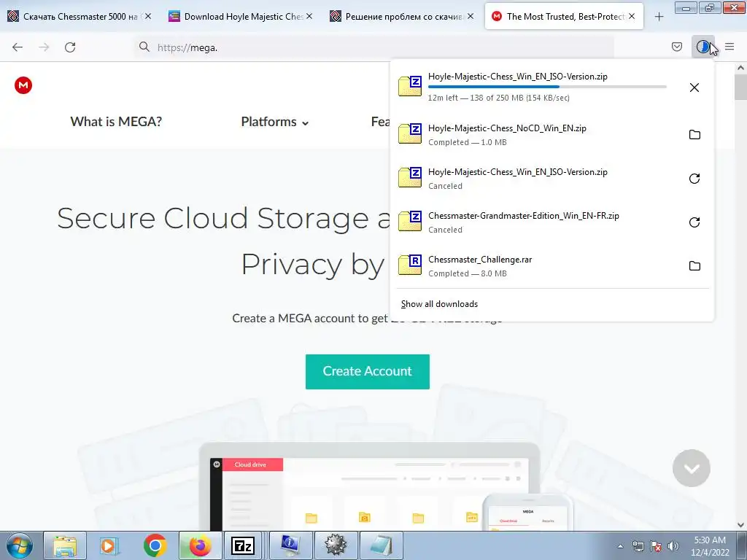Click the Show all downloads link

pyautogui.click(x=439, y=304)
